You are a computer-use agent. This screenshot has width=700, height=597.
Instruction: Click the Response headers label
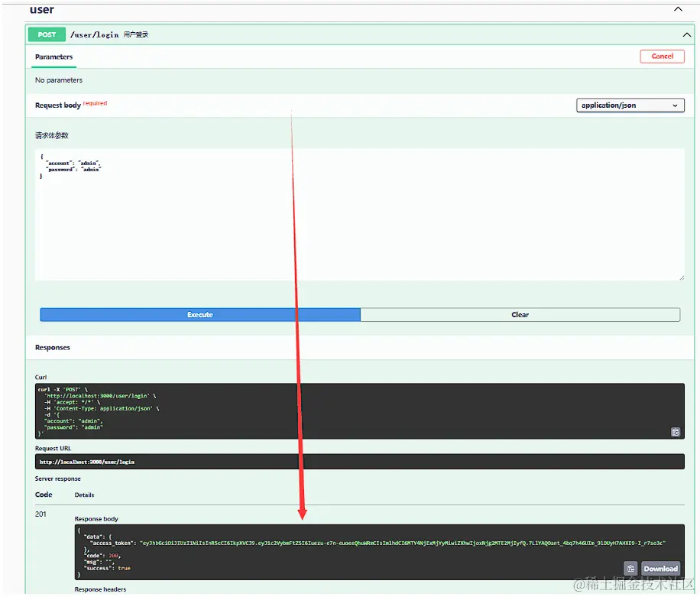[x=100, y=589]
